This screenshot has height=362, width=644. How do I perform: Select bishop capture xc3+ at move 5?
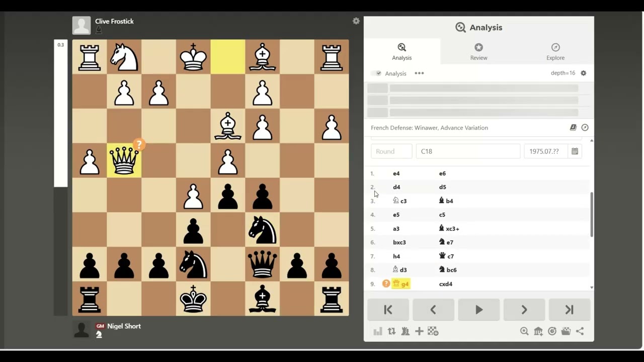449,228
